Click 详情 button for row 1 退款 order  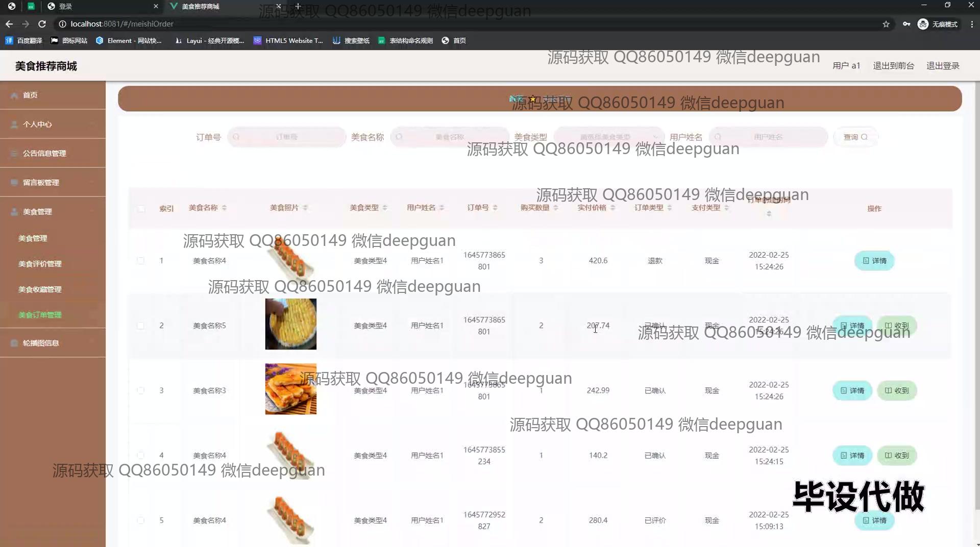[x=874, y=261]
